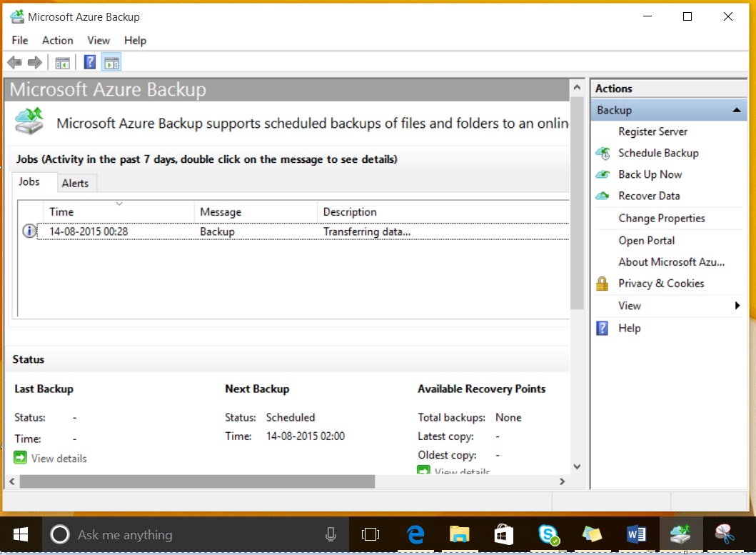Open Task View on the taskbar

[371, 534]
